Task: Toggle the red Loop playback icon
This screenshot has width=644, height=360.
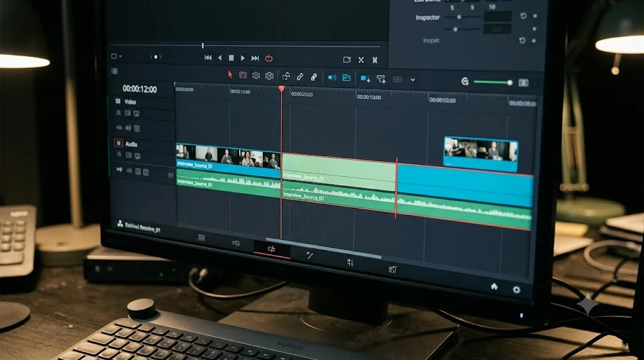Action: point(269,59)
